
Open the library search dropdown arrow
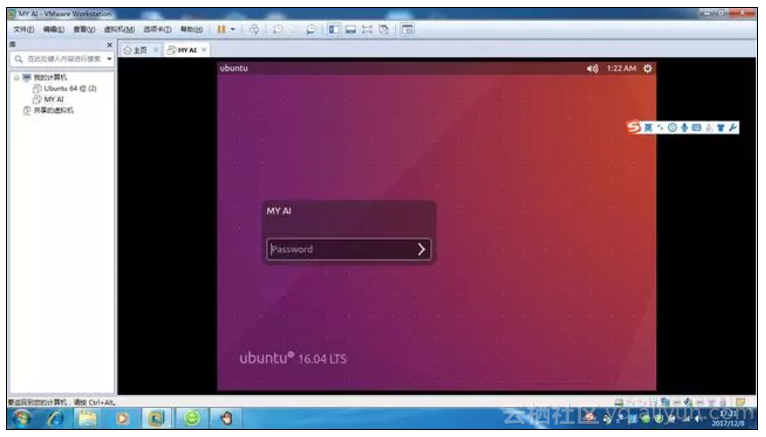(109, 59)
